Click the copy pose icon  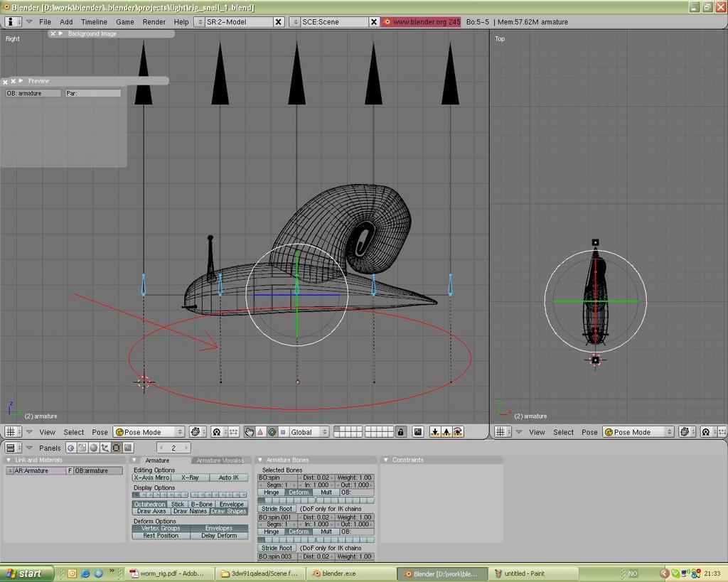[x=434, y=432]
